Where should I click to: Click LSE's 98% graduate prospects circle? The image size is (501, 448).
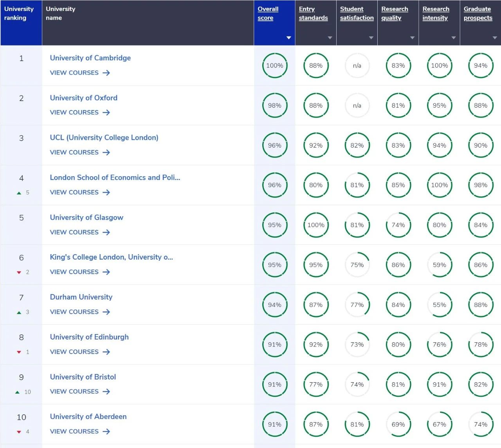click(480, 185)
